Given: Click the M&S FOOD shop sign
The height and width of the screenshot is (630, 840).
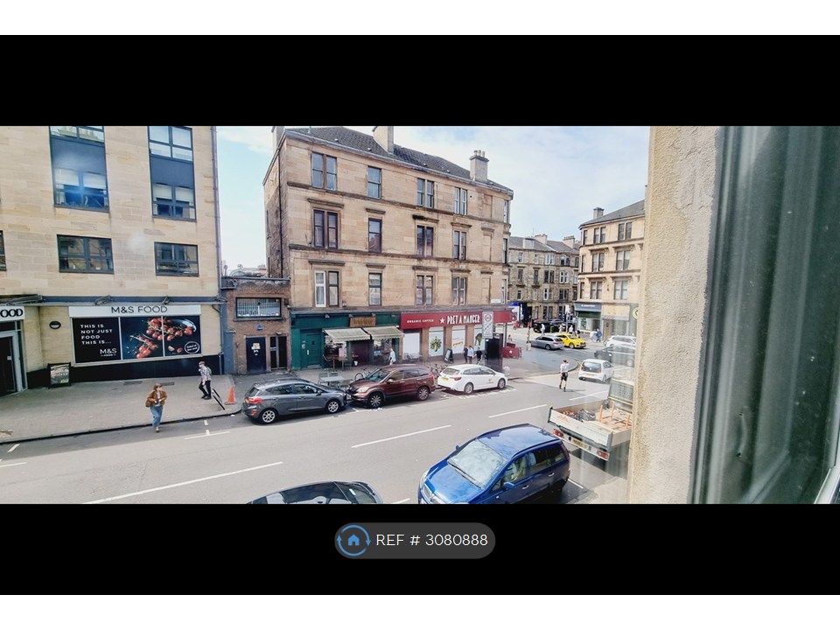Looking at the screenshot, I should tap(139, 310).
